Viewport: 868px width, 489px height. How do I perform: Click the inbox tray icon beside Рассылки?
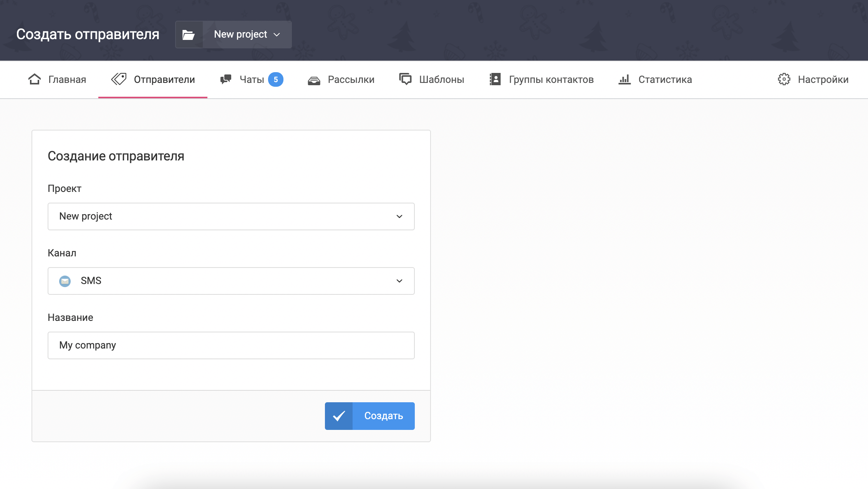(314, 80)
